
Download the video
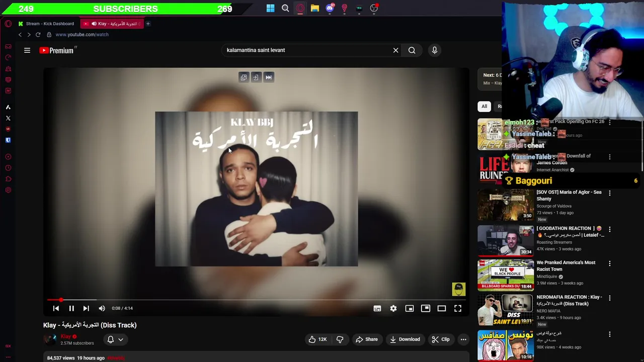tap(405, 339)
